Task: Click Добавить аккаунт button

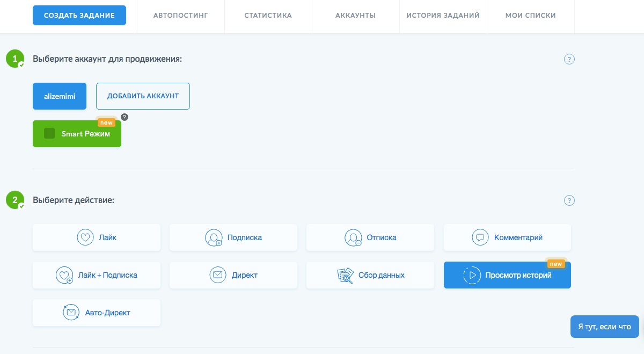Action: pos(143,96)
